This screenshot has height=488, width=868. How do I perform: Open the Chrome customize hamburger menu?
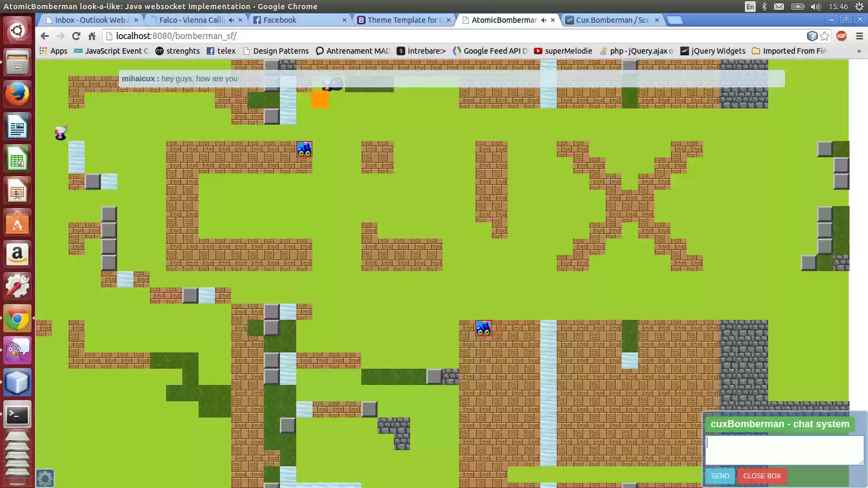860,36
